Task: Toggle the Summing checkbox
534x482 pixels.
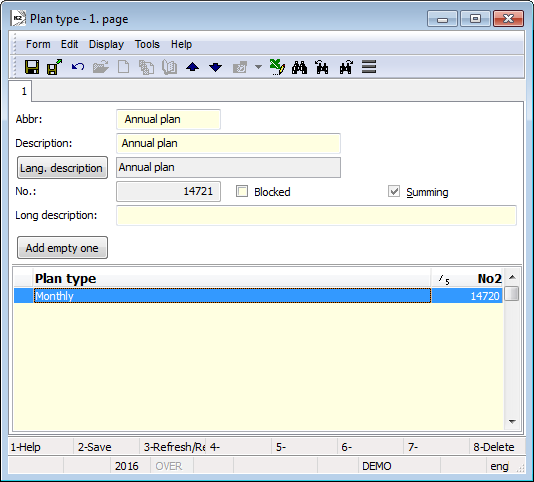Action: click(394, 191)
